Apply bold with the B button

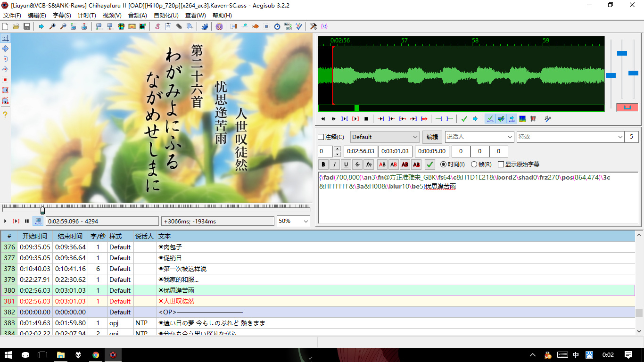pyautogui.click(x=323, y=165)
